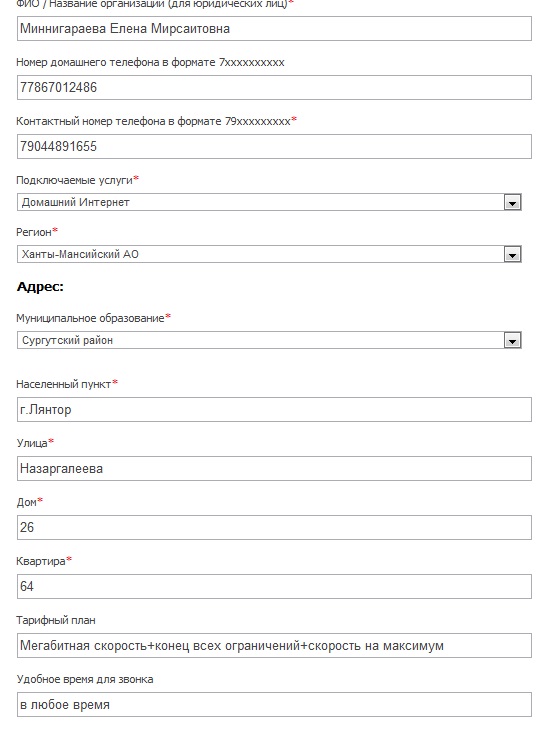
Task: Select the Домашний Интернет combo box
Action: pyautogui.click(x=269, y=203)
